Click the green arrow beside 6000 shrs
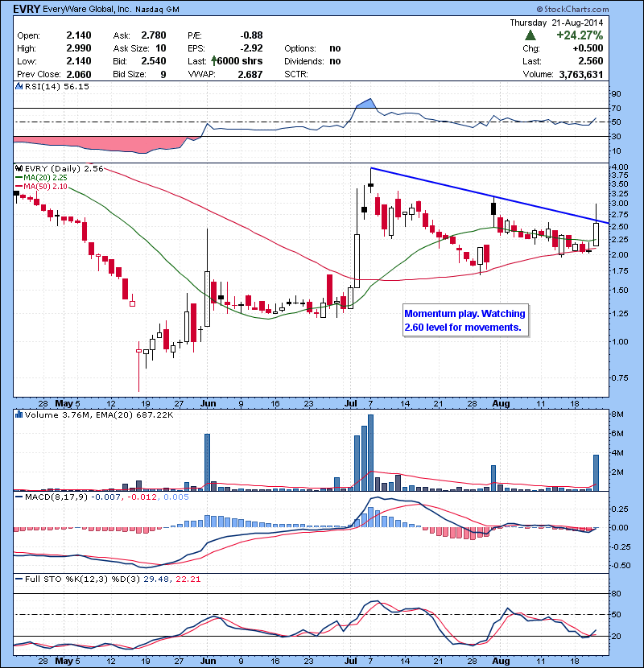644x668 pixels. [213, 61]
